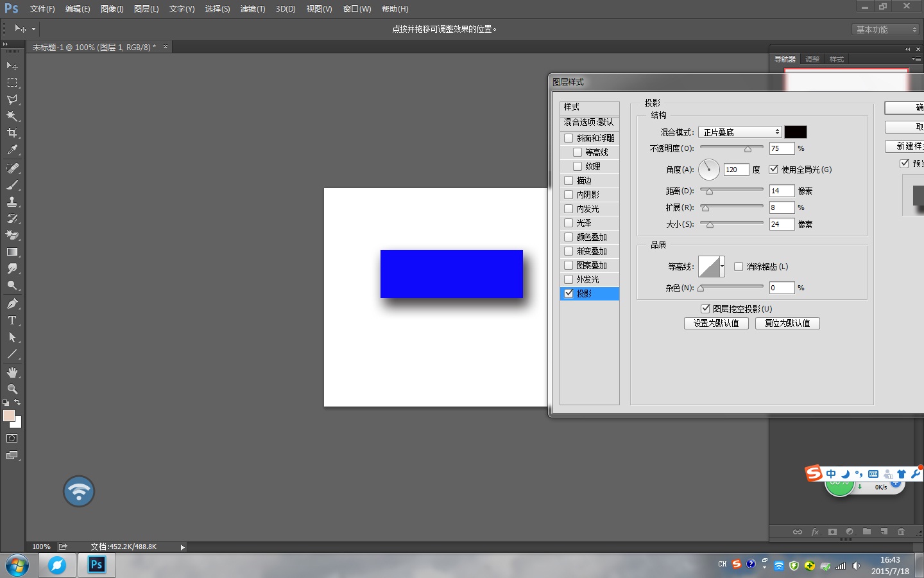The width and height of the screenshot is (924, 578).
Task: Enable 颜色叠加 checkbox
Action: click(x=569, y=237)
